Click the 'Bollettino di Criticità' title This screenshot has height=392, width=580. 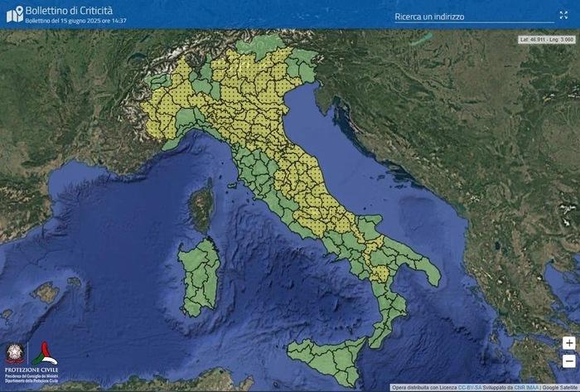click(69, 10)
